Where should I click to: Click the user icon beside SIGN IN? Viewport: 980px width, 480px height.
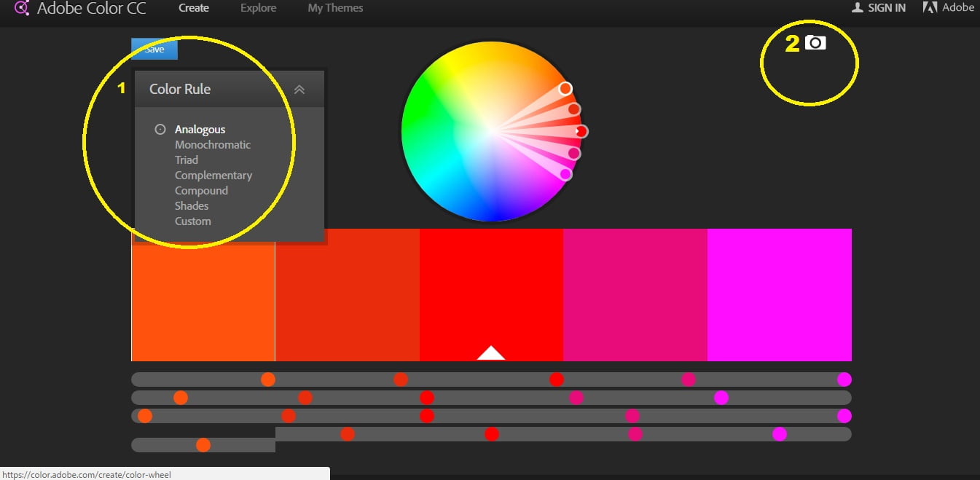(x=857, y=8)
